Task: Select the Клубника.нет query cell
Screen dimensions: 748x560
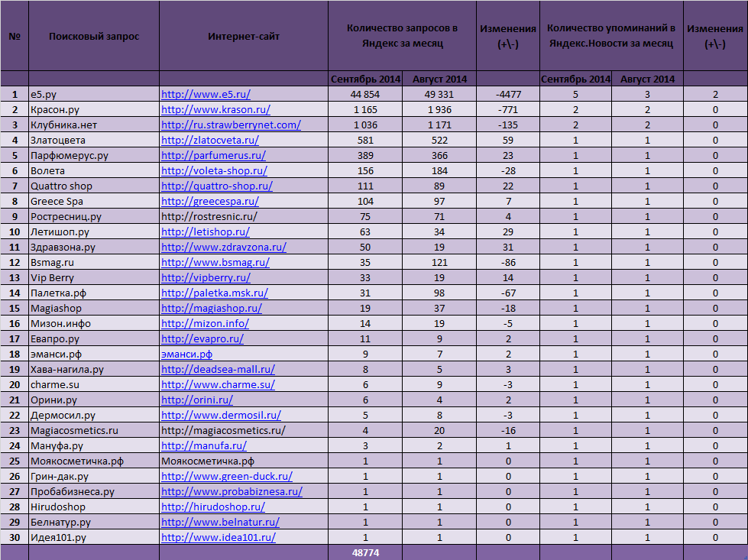Action: [x=94, y=125]
